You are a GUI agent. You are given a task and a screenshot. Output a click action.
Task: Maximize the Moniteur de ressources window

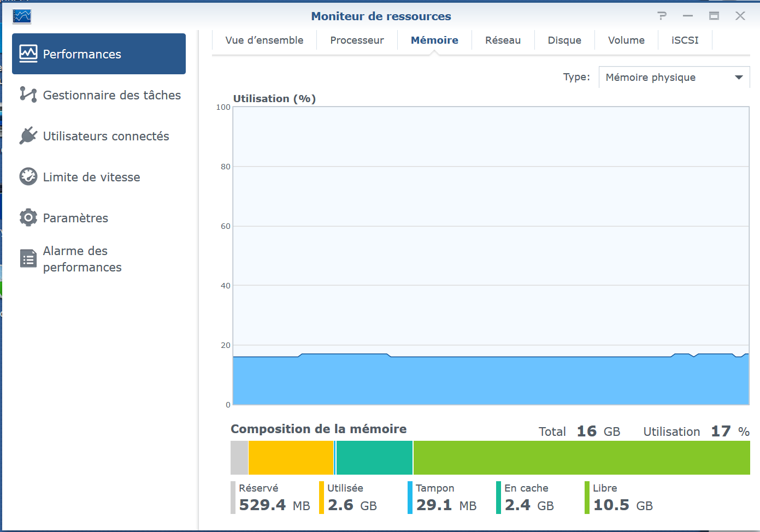tap(714, 16)
